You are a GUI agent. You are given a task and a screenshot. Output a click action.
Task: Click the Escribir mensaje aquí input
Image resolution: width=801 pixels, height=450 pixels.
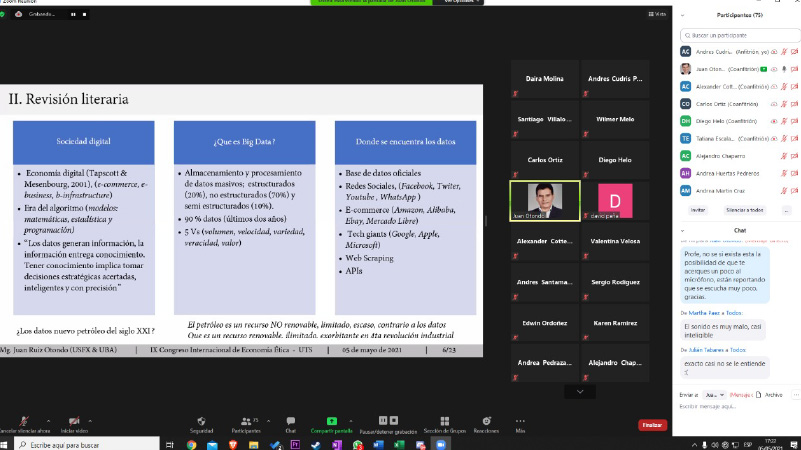[736, 407]
